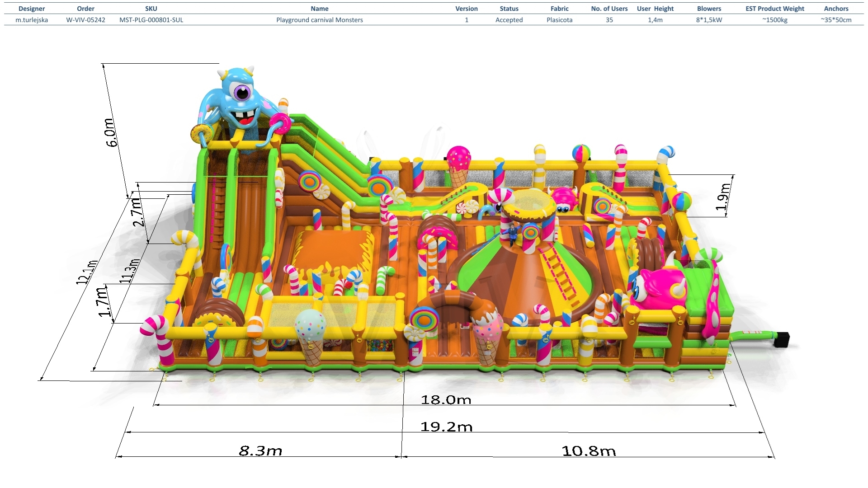Select number of users value '35'
Image resolution: width=868 pixels, height=488 pixels.
[609, 20]
